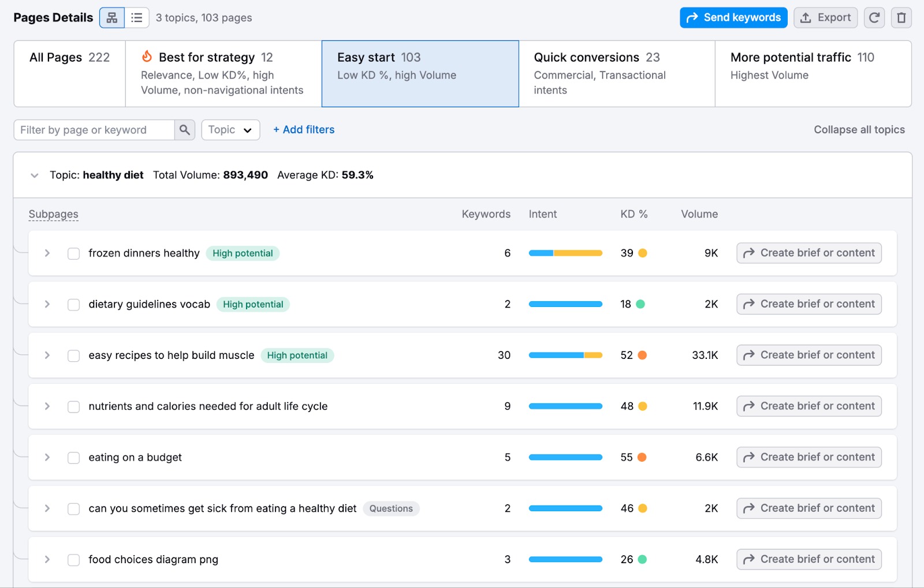The height and width of the screenshot is (588, 924).
Task: Create brief or content for frozen dinners healthy
Action: [809, 253]
